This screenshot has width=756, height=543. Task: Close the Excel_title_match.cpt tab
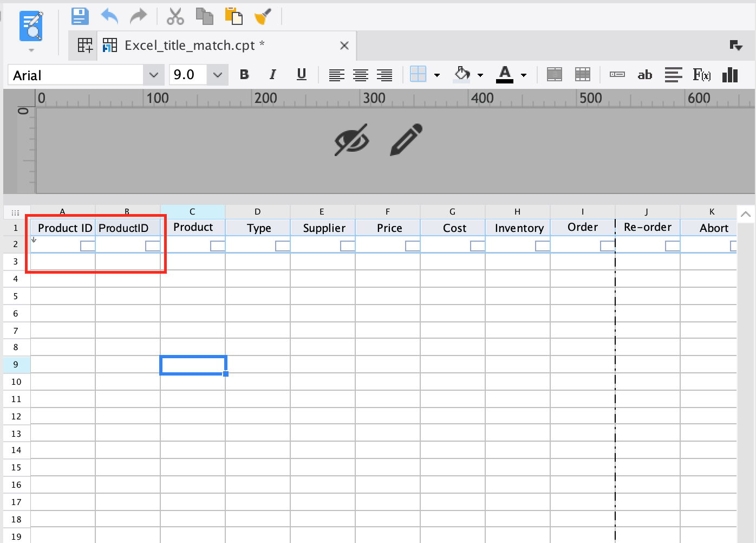(344, 46)
